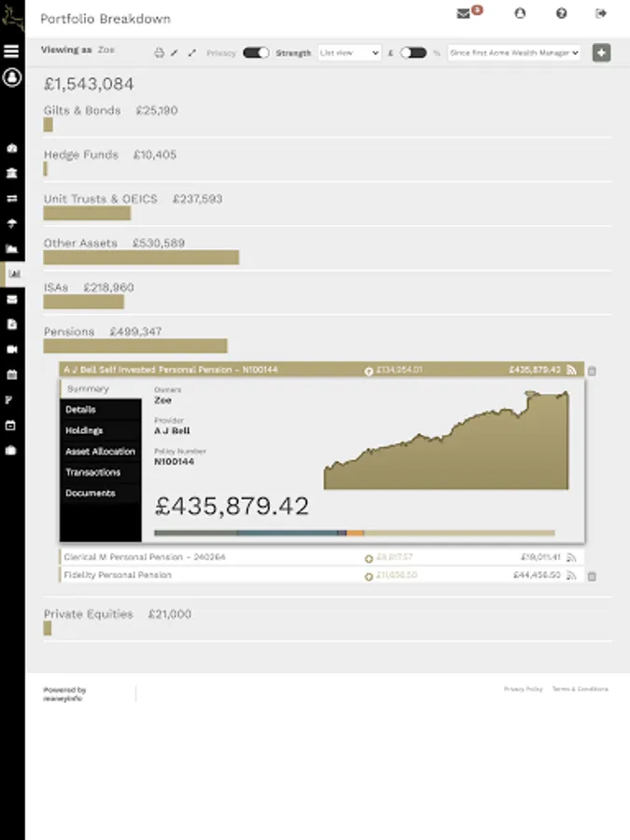The height and width of the screenshot is (840, 630).
Task: Click the pension value history chart
Action: [446, 440]
